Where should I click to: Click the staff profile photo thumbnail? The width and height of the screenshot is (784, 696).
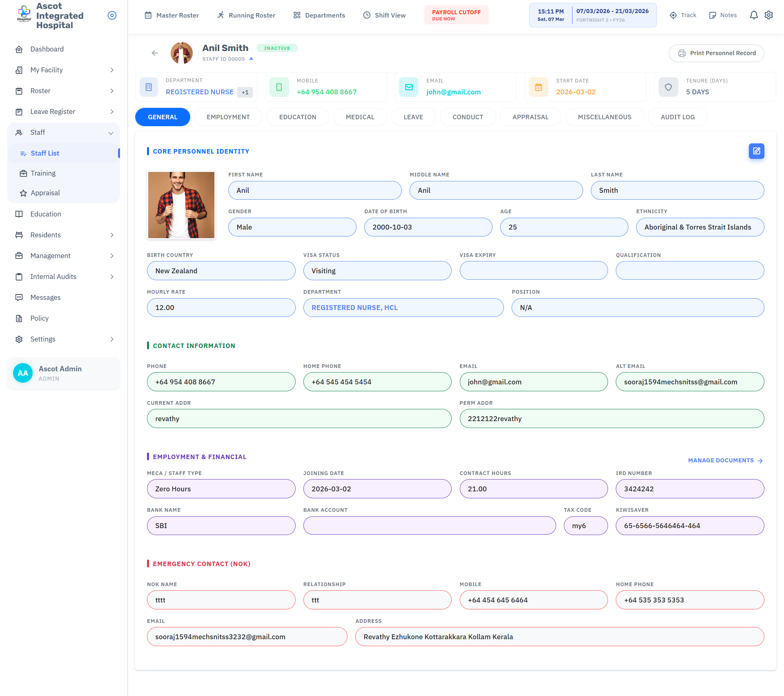click(x=181, y=205)
